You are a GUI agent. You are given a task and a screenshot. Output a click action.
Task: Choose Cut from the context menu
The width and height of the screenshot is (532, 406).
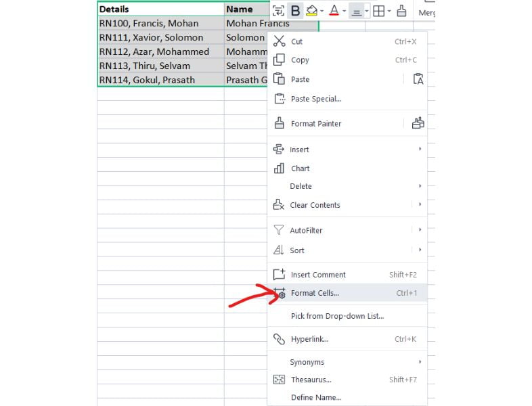tap(296, 41)
